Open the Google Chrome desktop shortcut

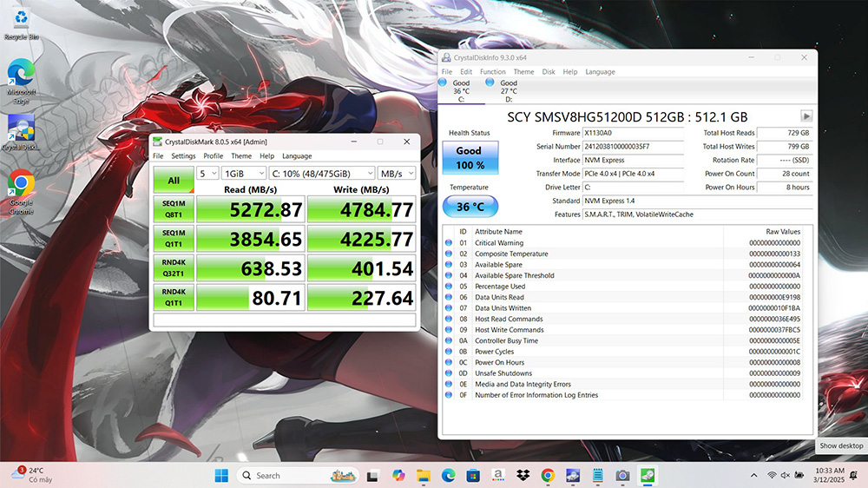point(21,192)
